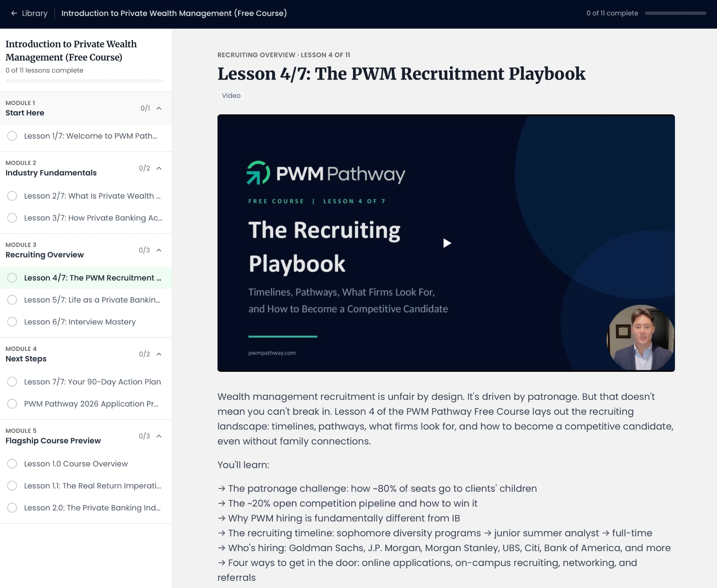
Task: Click '0 of 11 complete' status text
Action: pos(612,13)
